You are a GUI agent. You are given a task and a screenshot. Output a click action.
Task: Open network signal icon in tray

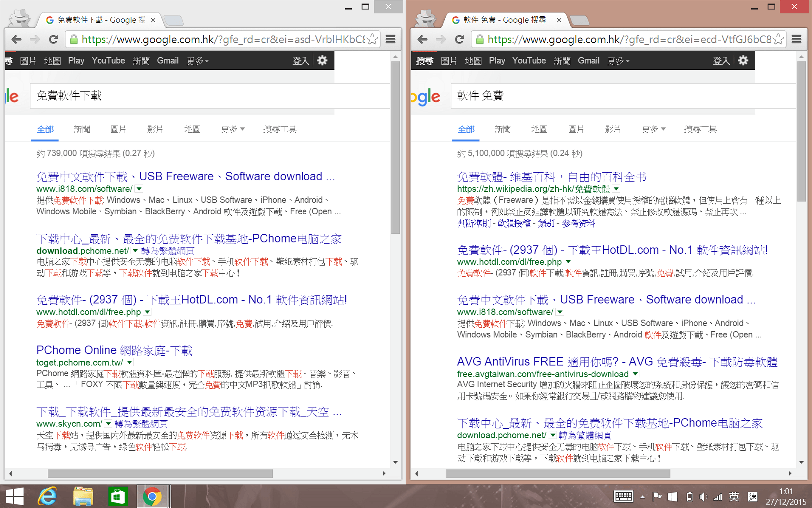pyautogui.click(x=717, y=497)
